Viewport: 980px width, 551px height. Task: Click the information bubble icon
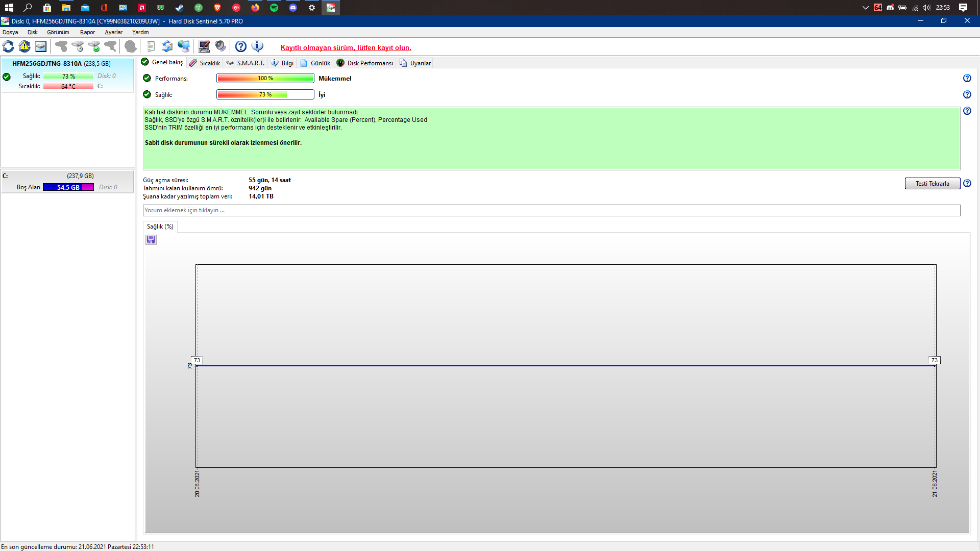258,46
